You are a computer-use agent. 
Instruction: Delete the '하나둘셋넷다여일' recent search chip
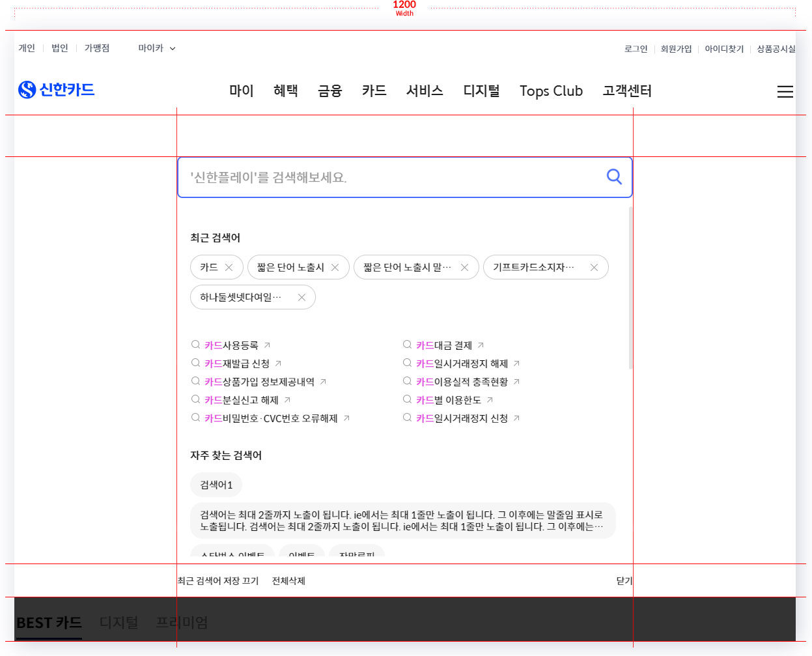click(301, 298)
